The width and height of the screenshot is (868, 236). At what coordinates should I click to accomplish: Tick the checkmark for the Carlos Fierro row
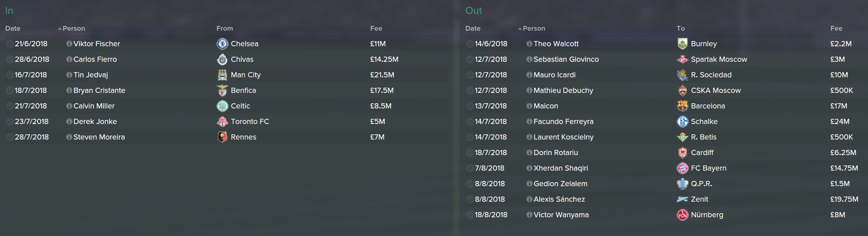pos(9,59)
